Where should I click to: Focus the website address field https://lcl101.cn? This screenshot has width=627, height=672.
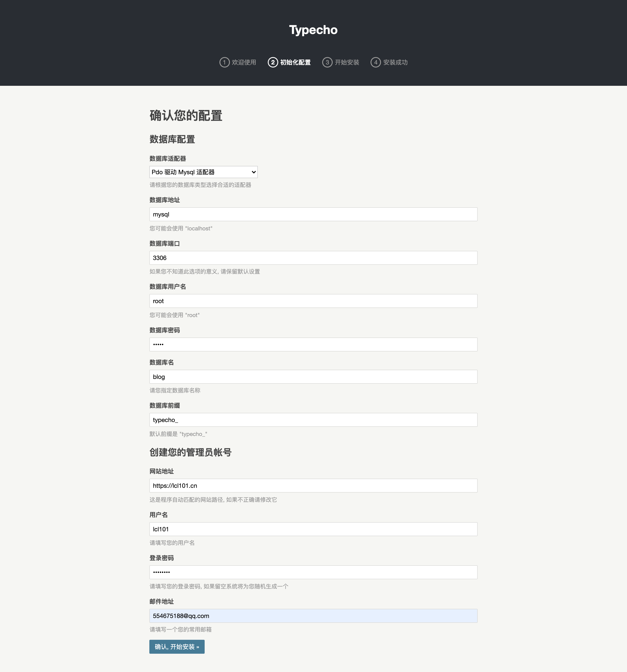pyautogui.click(x=313, y=486)
